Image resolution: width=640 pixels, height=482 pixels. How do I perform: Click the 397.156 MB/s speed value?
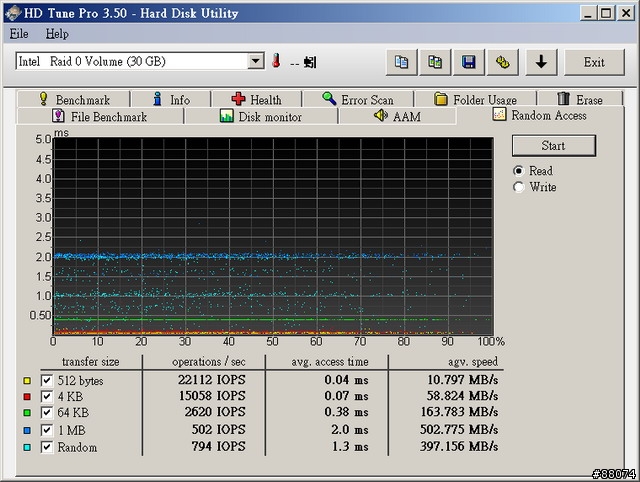[x=459, y=446]
